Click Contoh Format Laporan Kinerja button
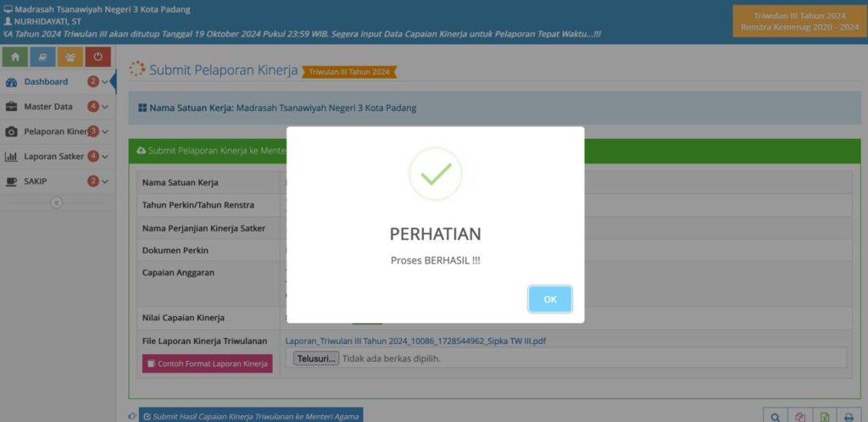 207,364
